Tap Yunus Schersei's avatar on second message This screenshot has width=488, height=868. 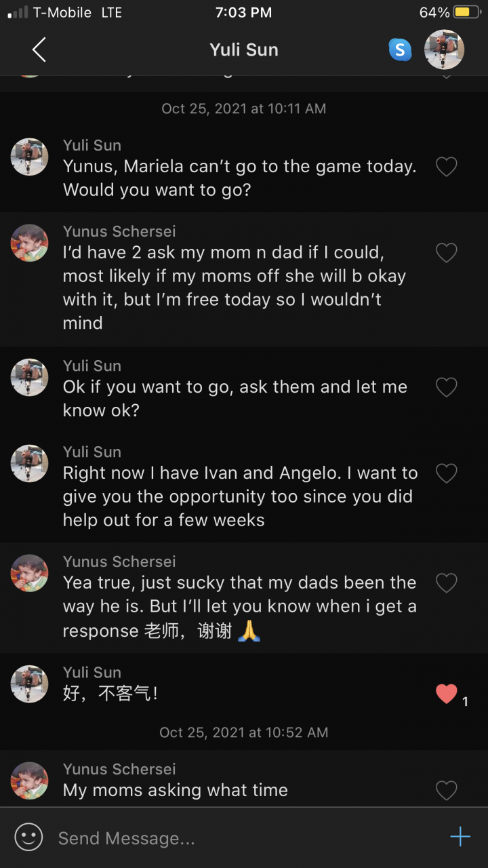pyautogui.click(x=30, y=243)
